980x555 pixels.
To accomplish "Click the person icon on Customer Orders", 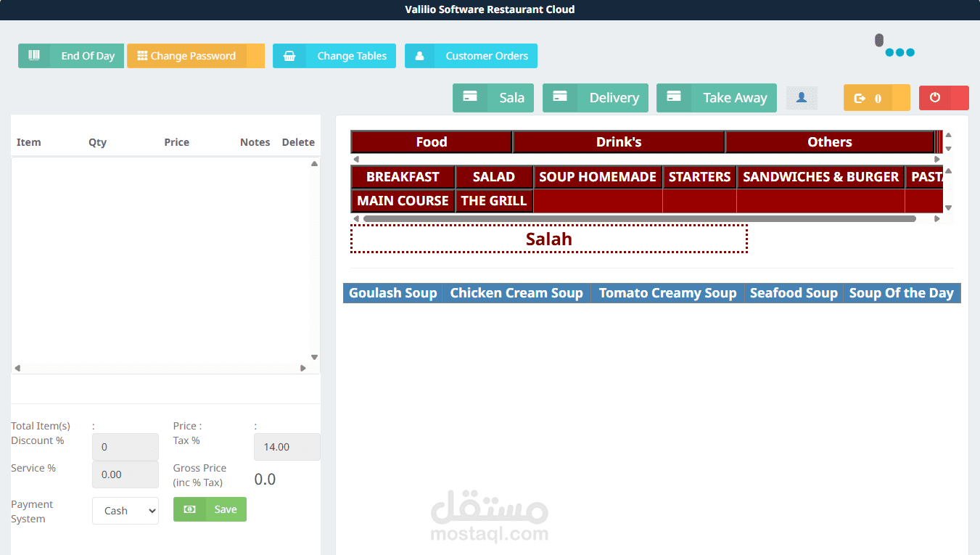I will coord(419,55).
